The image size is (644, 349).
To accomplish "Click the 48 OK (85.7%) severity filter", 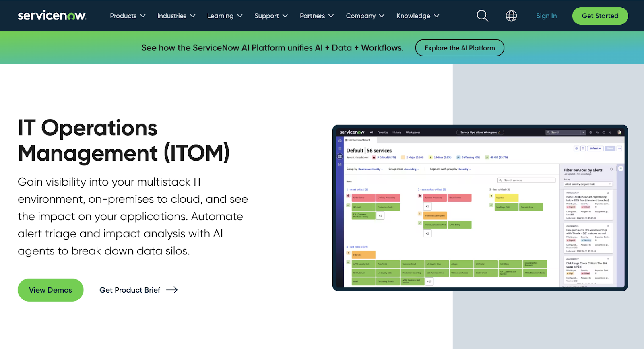I will coord(497,157).
